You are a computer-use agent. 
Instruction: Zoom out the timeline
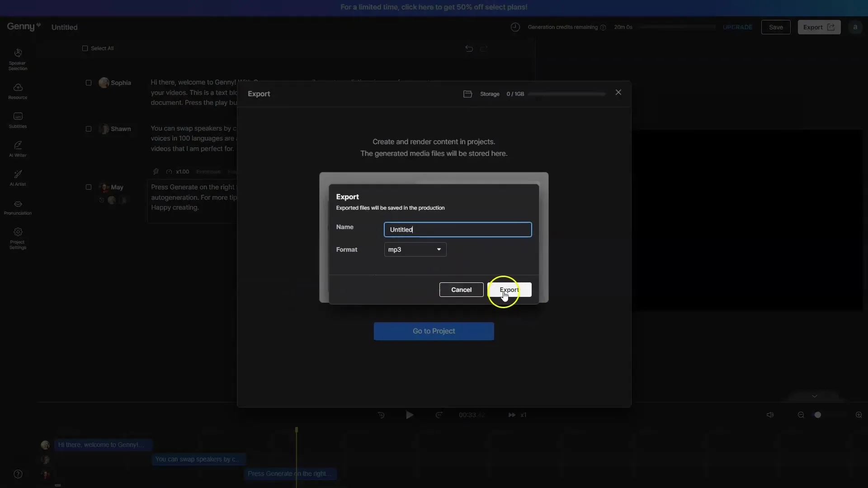801,415
